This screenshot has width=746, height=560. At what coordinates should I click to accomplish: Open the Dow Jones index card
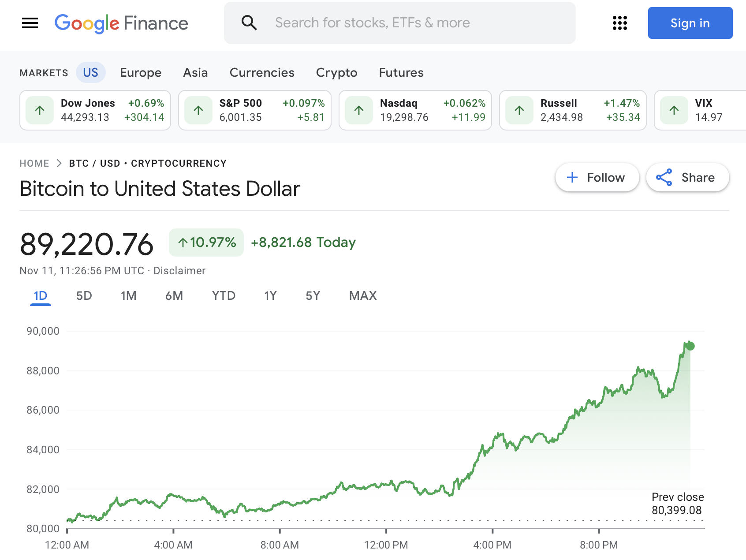coord(95,110)
